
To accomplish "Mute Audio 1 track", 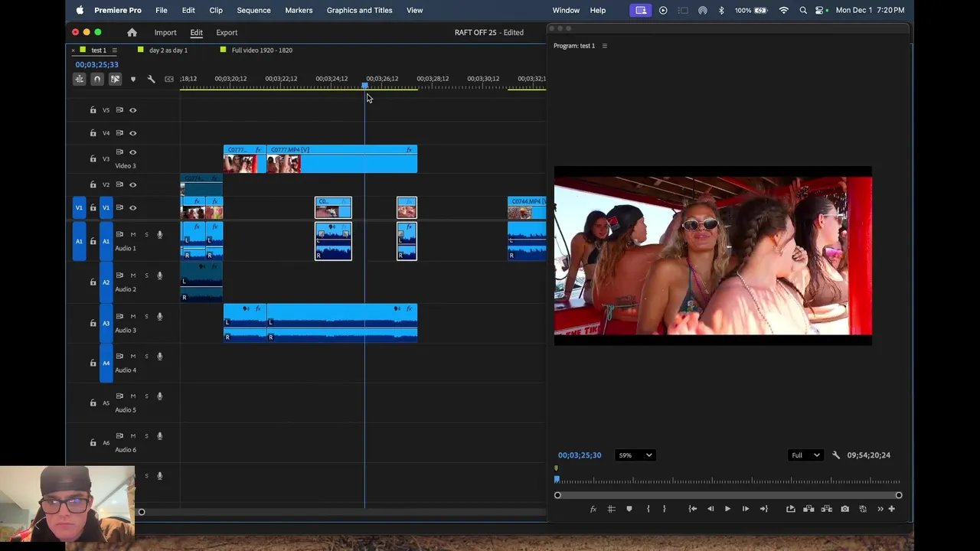I will click(x=132, y=234).
